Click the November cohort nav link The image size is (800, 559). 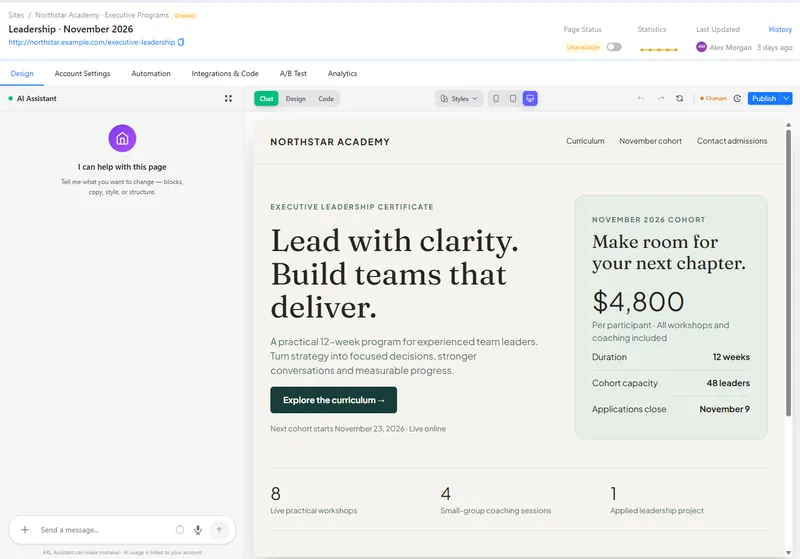[651, 141]
